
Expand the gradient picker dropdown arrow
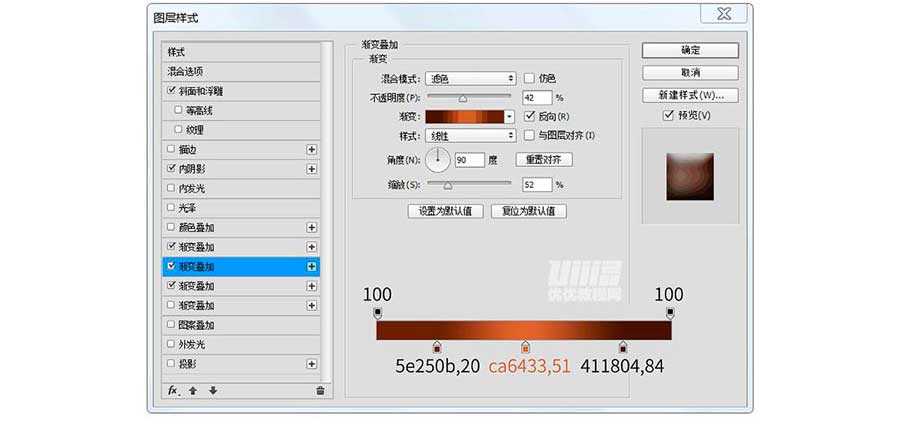tap(510, 116)
